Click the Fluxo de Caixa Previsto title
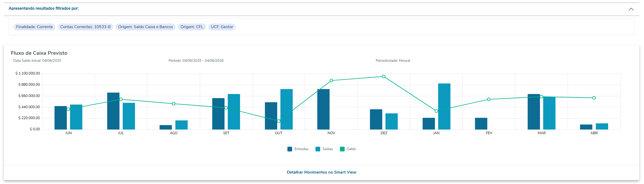 click(39, 53)
